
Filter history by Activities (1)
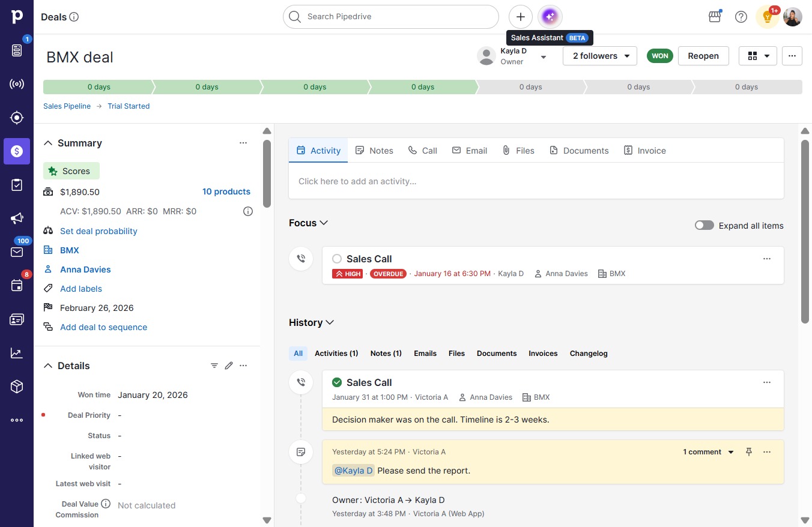(336, 354)
